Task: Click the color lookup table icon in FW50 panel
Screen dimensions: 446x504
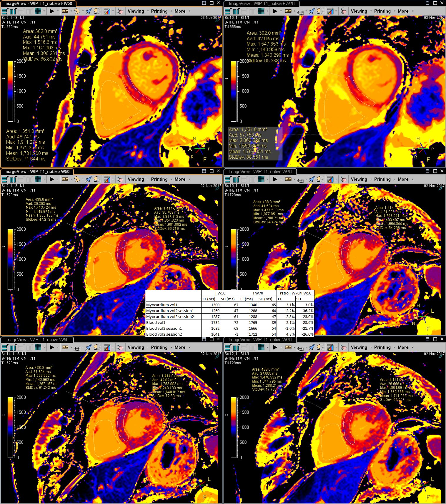Action: click(107, 11)
